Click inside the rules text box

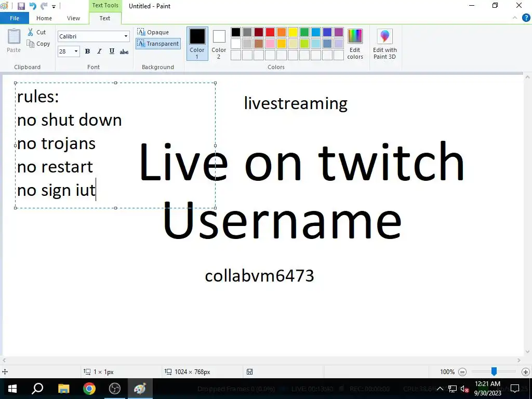pos(115,145)
